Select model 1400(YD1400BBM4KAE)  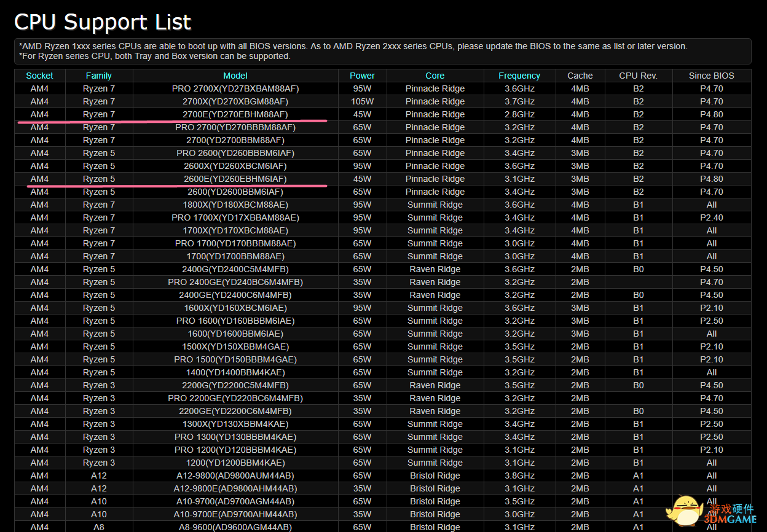(x=235, y=372)
